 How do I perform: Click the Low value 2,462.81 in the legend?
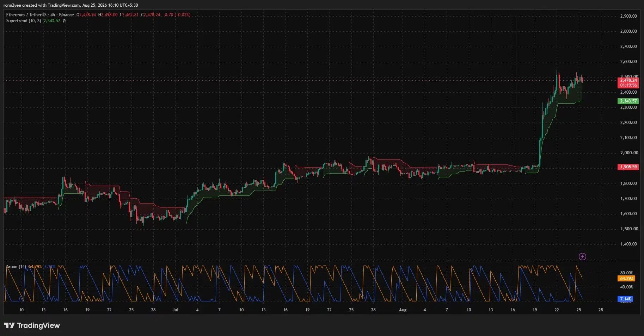130,15
